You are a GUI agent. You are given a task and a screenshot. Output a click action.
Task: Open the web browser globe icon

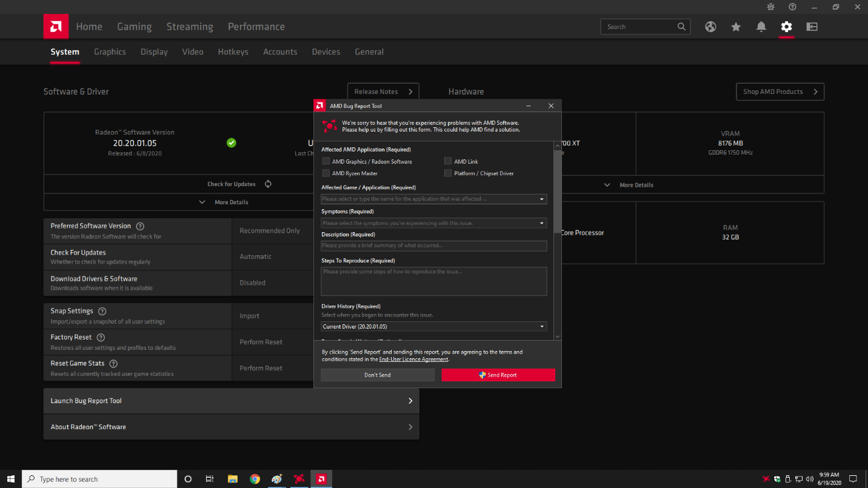(x=710, y=27)
